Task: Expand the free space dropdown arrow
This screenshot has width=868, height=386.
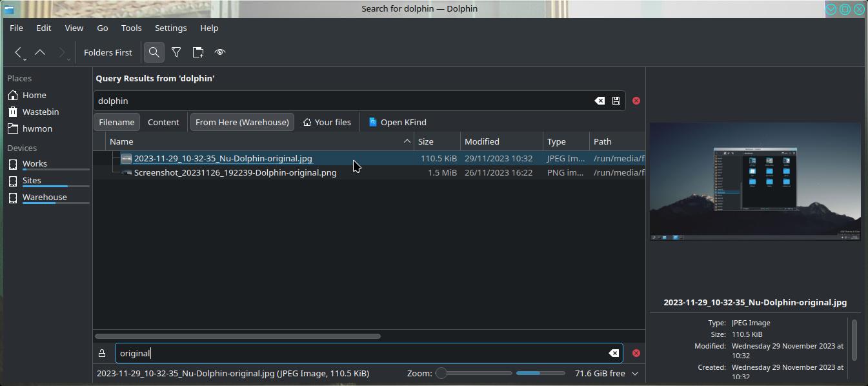Action: click(635, 373)
